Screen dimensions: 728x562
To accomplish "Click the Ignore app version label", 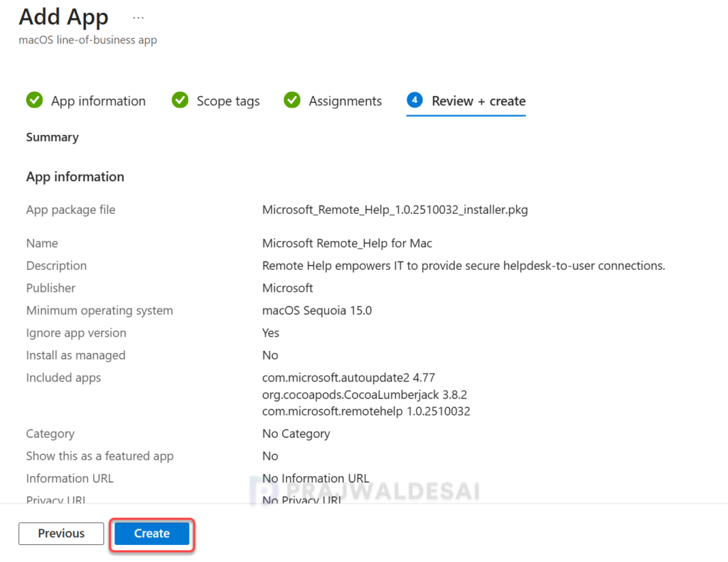I will (x=76, y=333).
